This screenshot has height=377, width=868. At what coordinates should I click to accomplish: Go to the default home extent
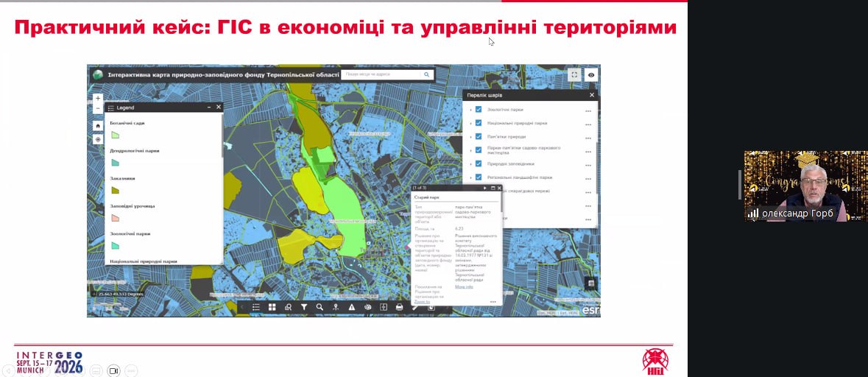click(x=98, y=126)
